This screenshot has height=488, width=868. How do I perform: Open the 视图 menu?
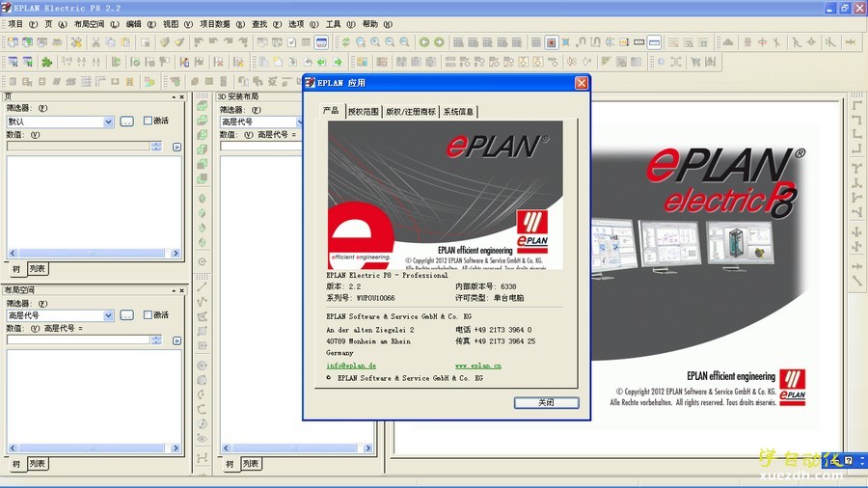pos(177,24)
